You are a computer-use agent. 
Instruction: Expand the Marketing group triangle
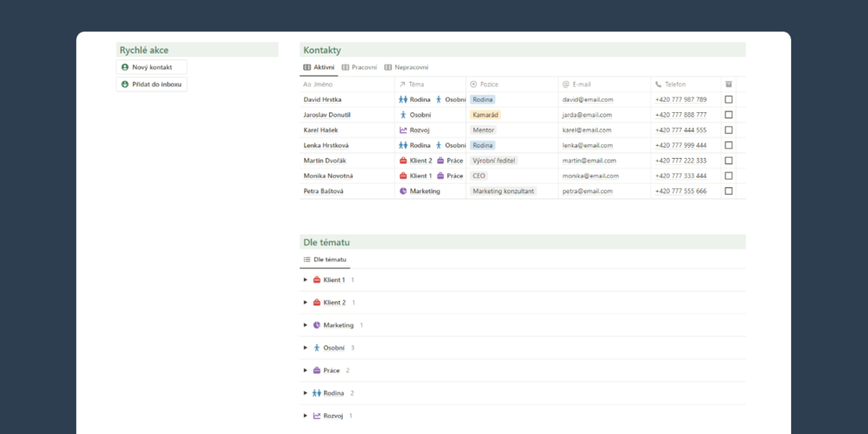(306, 325)
